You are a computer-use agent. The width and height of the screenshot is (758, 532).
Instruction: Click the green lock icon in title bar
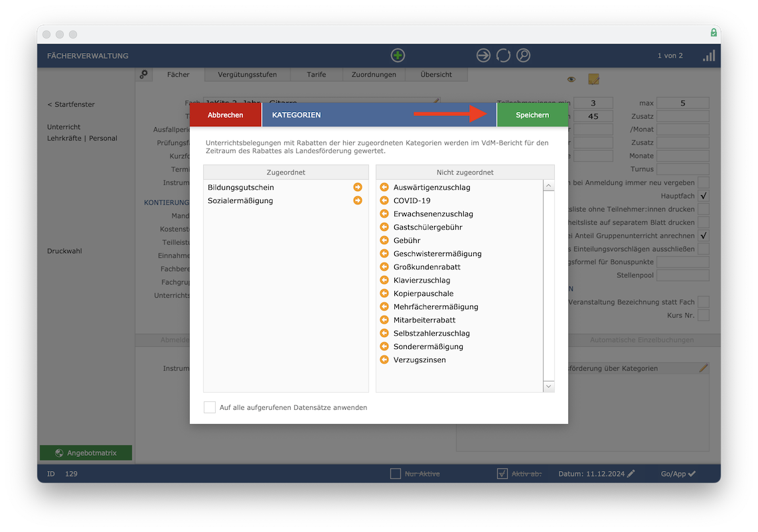[714, 33]
